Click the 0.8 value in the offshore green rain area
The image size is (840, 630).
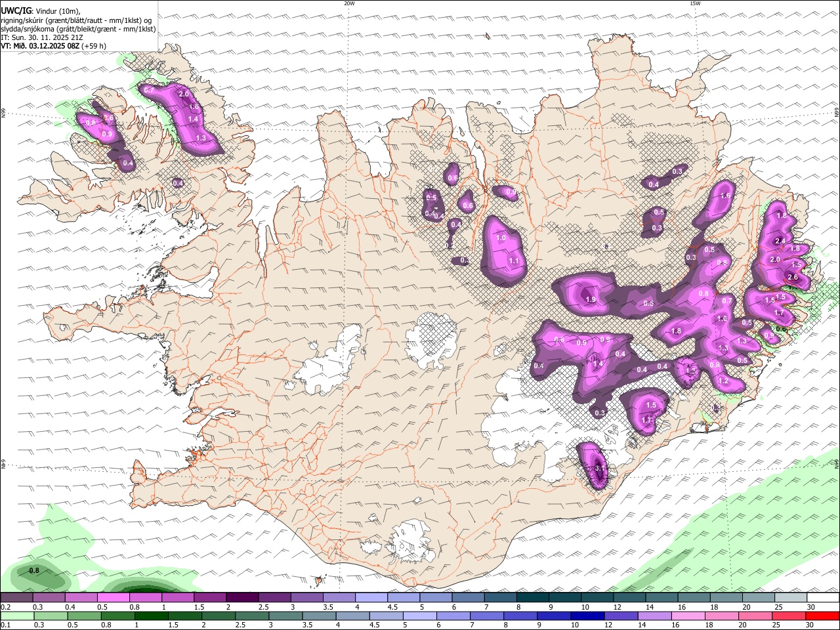click(34, 570)
